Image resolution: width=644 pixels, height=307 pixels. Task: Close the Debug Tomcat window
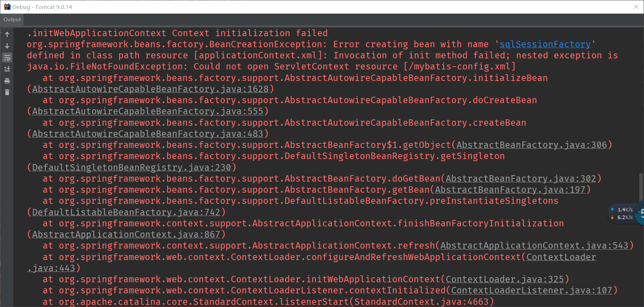pos(636,7)
